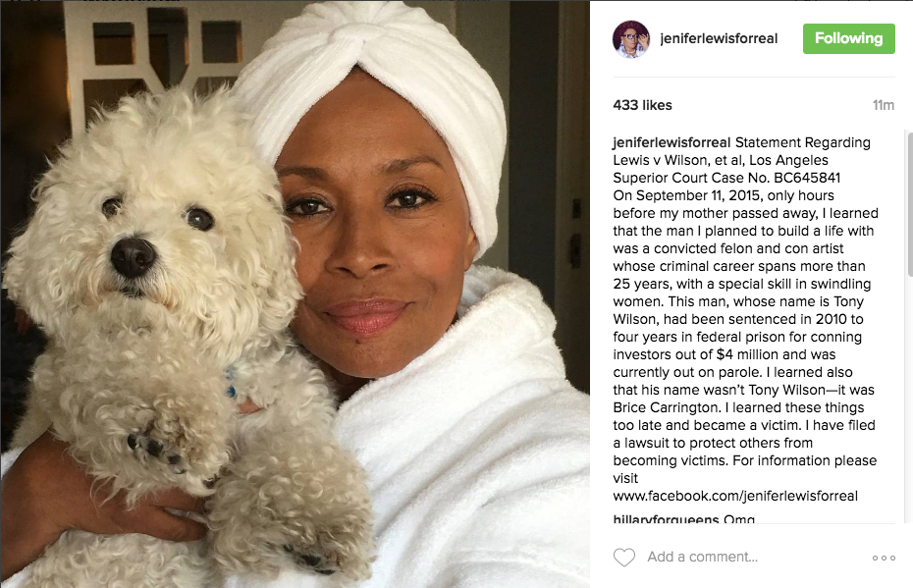Open the 11m post timestamp
This screenshot has height=588, width=913.
coord(883,105)
